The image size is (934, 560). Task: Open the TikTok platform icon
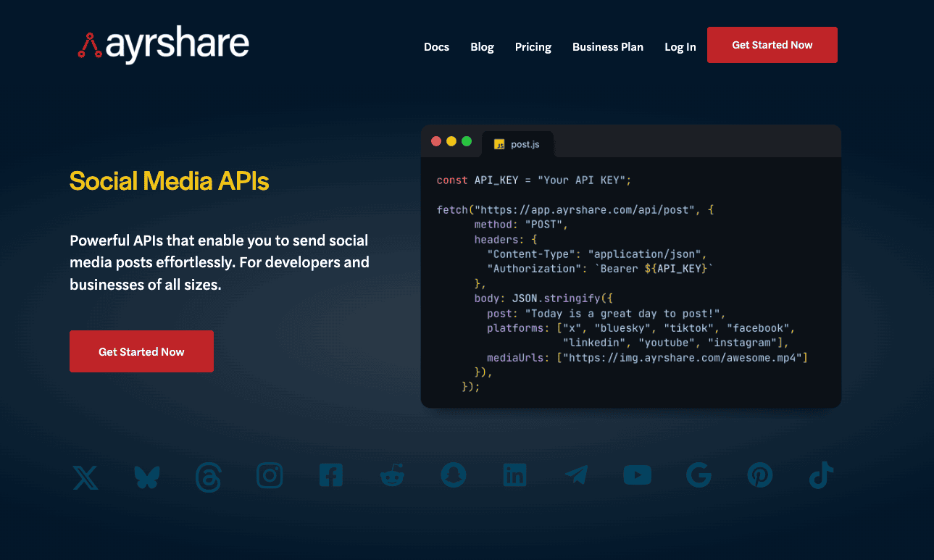820,476
